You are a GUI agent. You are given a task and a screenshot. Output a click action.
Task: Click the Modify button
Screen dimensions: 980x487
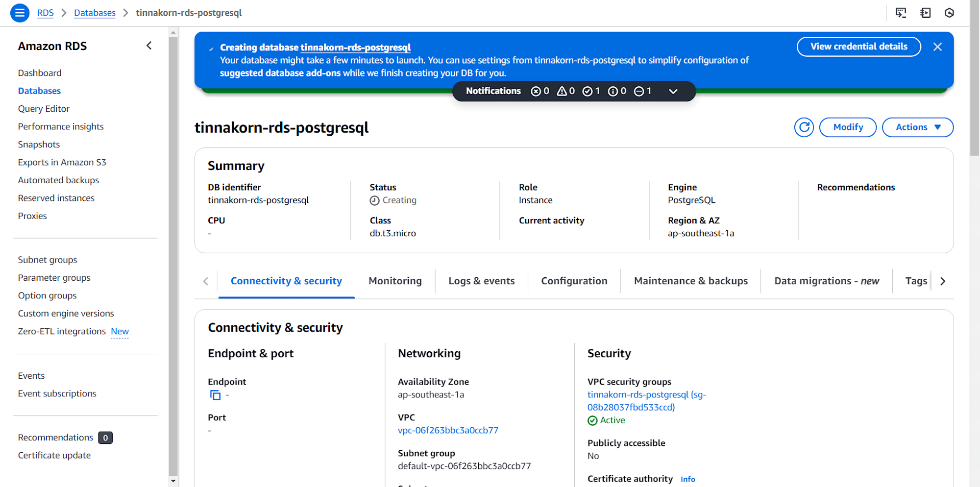[848, 127]
